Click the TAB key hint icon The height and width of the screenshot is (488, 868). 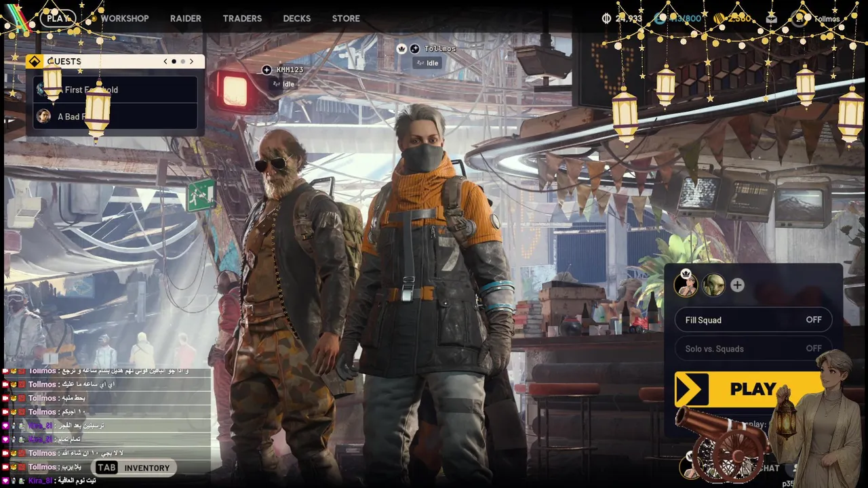106,468
